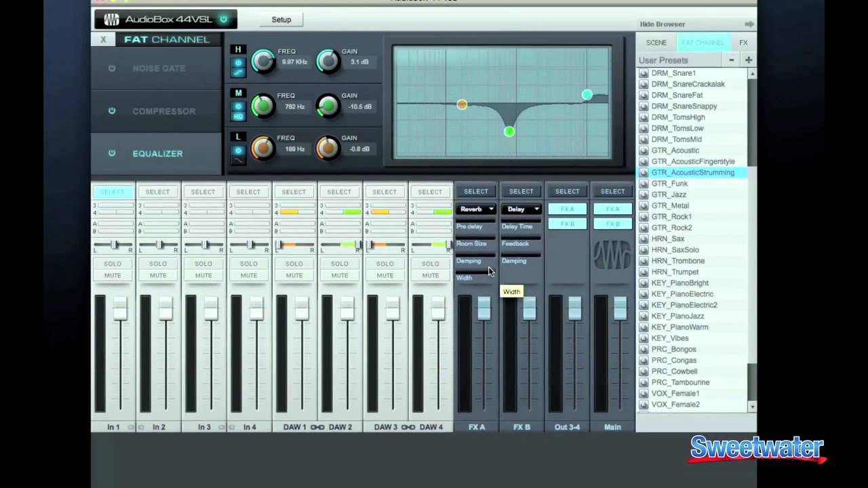The height and width of the screenshot is (488, 868).
Task: Solo the In 2 channel
Action: [158, 264]
